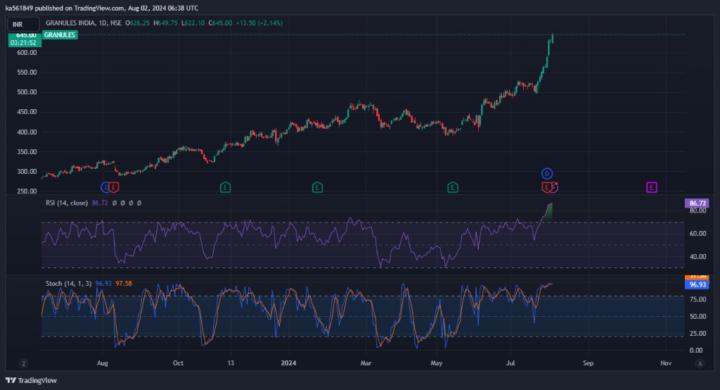
Task: Click the round icon at the bottom-left of the time axis
Action: click(23, 363)
